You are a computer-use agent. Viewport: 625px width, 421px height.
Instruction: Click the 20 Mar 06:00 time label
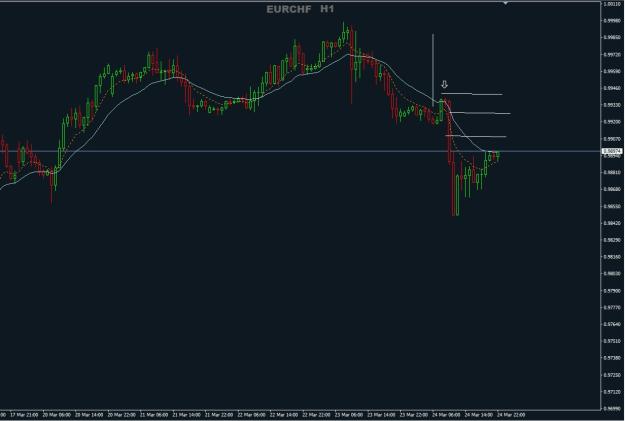coord(57,415)
